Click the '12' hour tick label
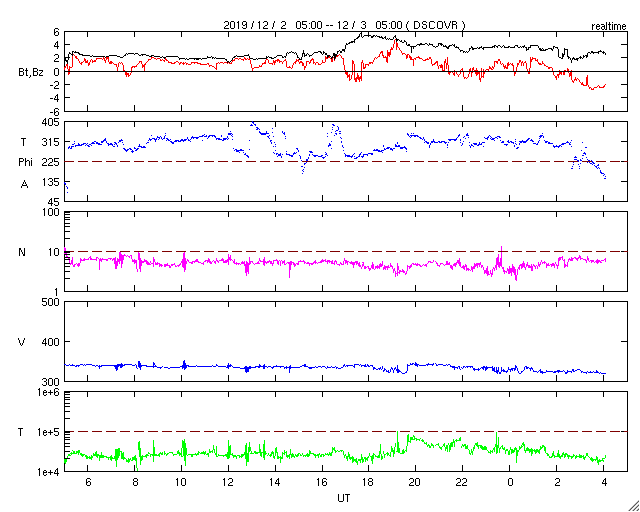Screen dimensions: 640x512 coord(228,483)
